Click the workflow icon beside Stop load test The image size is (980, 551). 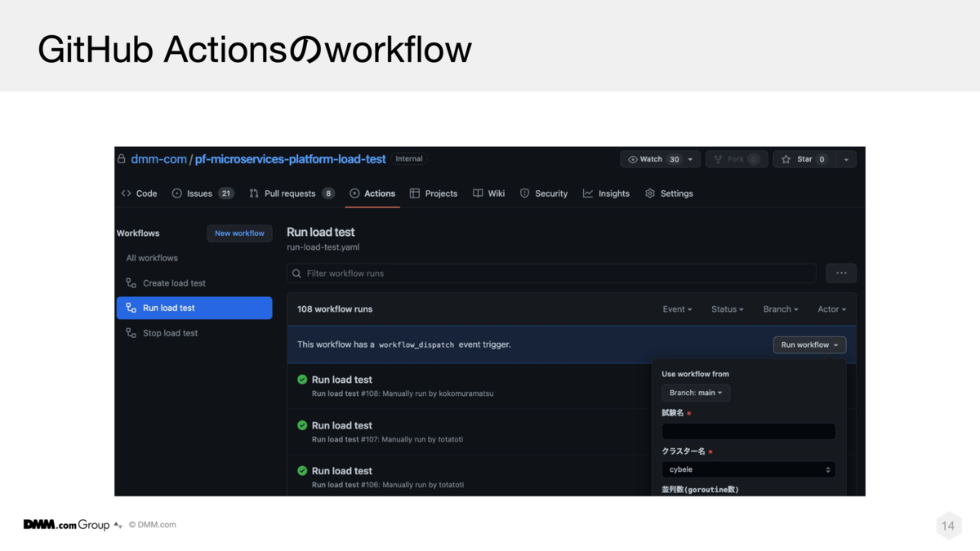131,333
